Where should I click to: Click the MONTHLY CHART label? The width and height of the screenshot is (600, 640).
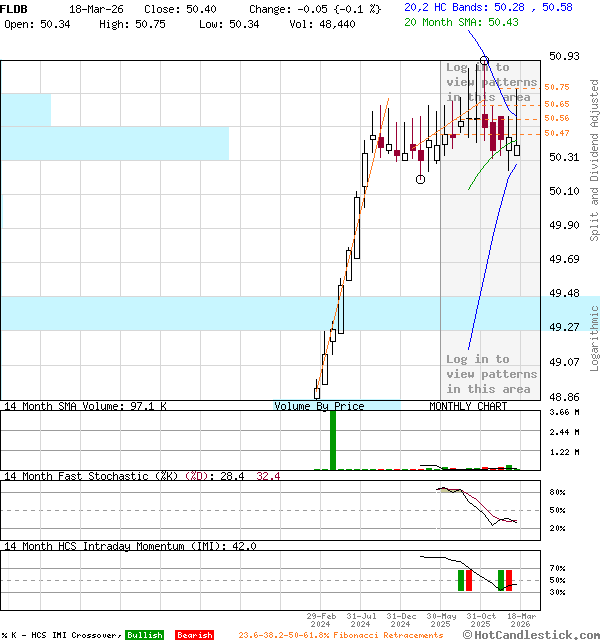pos(468,406)
